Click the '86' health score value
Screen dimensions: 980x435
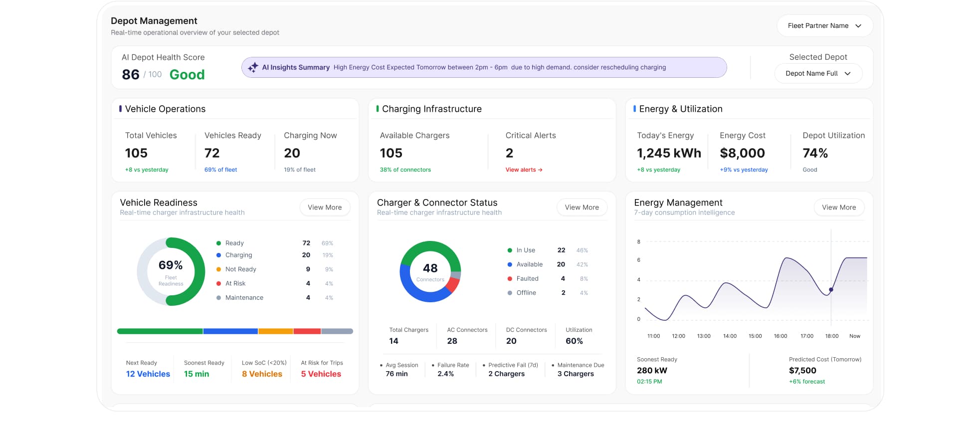click(131, 75)
